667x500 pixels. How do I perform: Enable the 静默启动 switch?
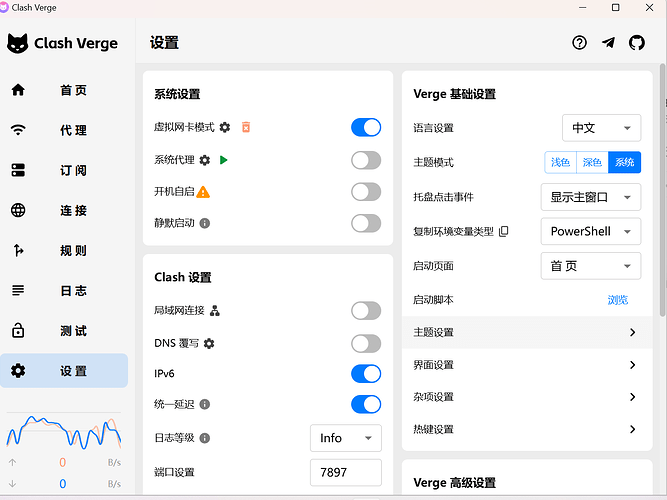(x=366, y=223)
